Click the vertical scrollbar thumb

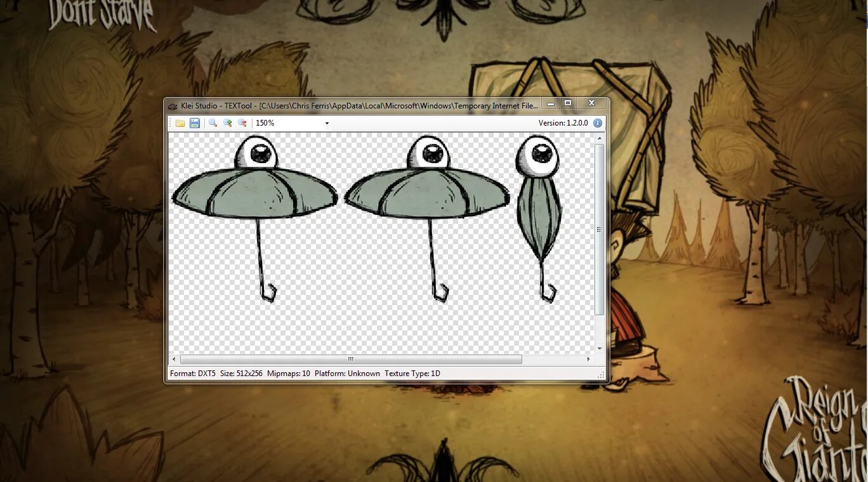[x=600, y=230]
